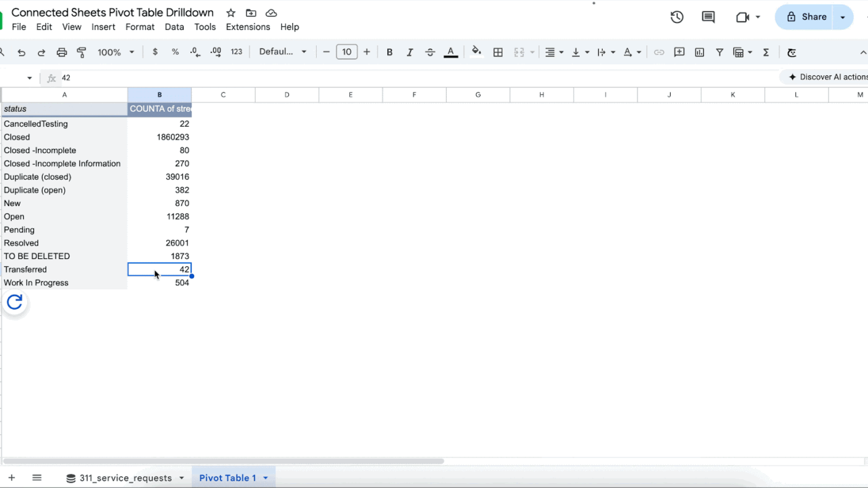Switch to 311_service_requests sheet tab
This screenshot has width=868, height=488.
click(125, 478)
